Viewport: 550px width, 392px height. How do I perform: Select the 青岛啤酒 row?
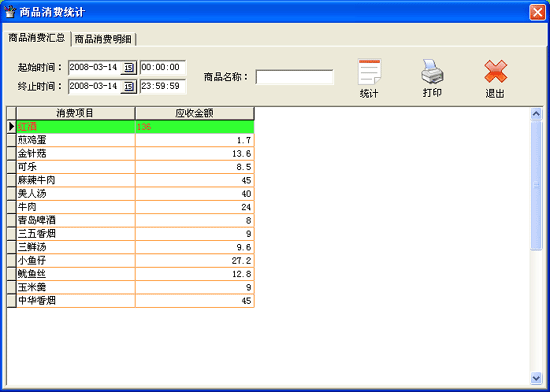tap(135, 220)
